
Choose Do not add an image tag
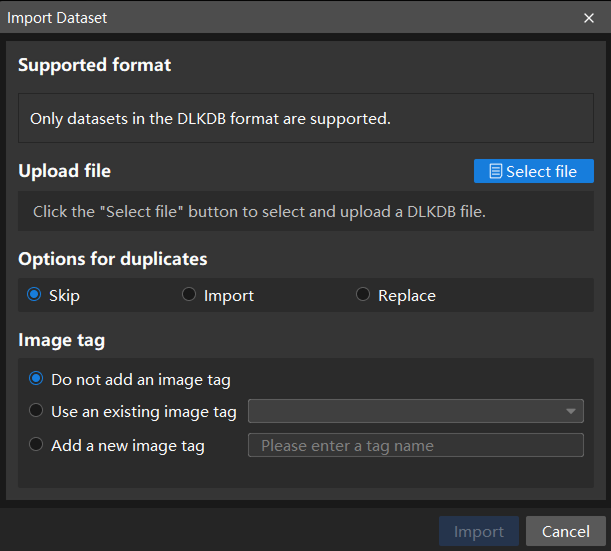click(x=37, y=379)
